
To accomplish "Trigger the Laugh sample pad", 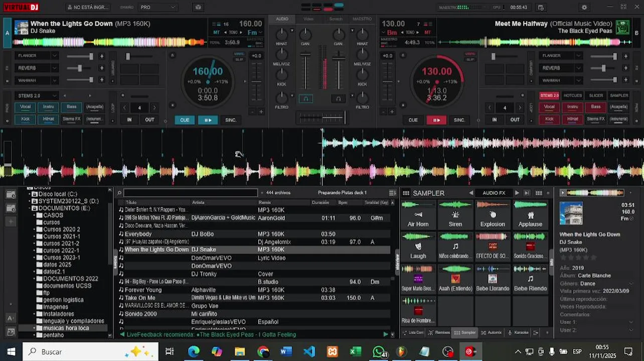I will [418, 247].
